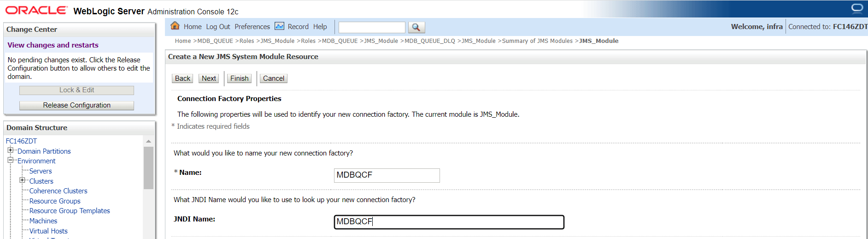868x239 pixels.
Task: Click the Record chart icon
Action: (280, 26)
